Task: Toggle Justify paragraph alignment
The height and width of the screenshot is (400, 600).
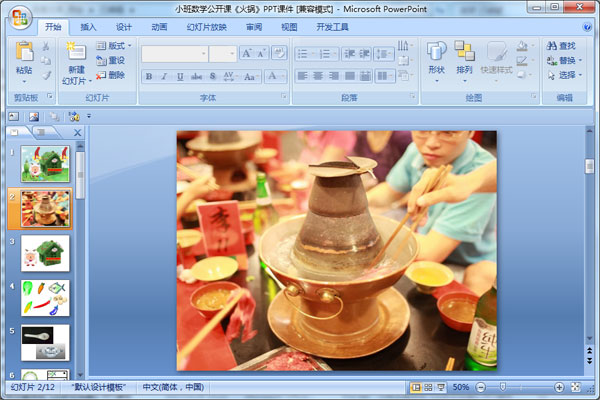Action: [349, 76]
